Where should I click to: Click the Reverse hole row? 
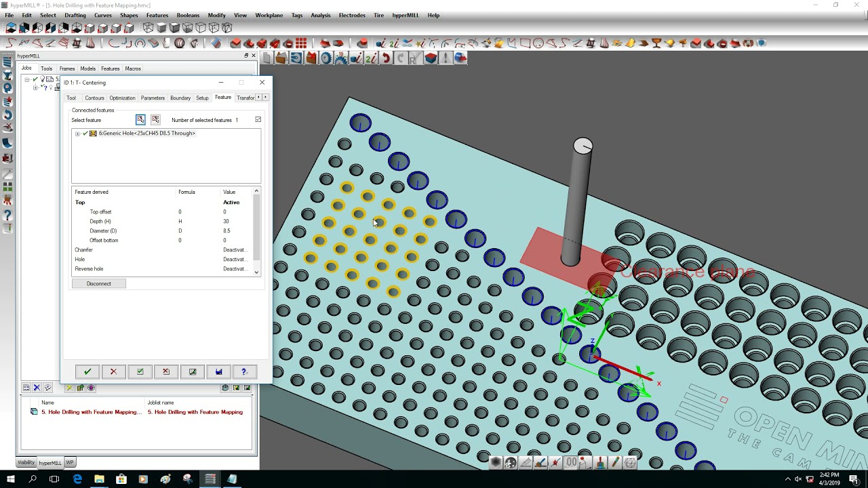pos(163,269)
